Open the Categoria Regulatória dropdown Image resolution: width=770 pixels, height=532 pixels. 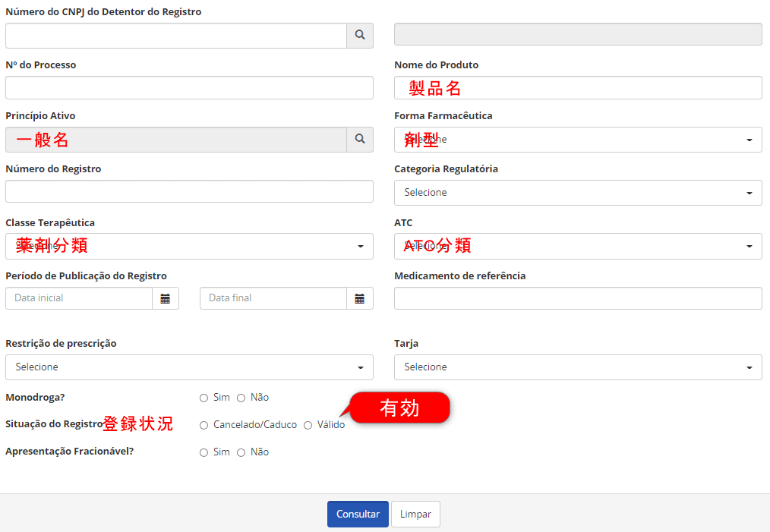click(x=578, y=193)
